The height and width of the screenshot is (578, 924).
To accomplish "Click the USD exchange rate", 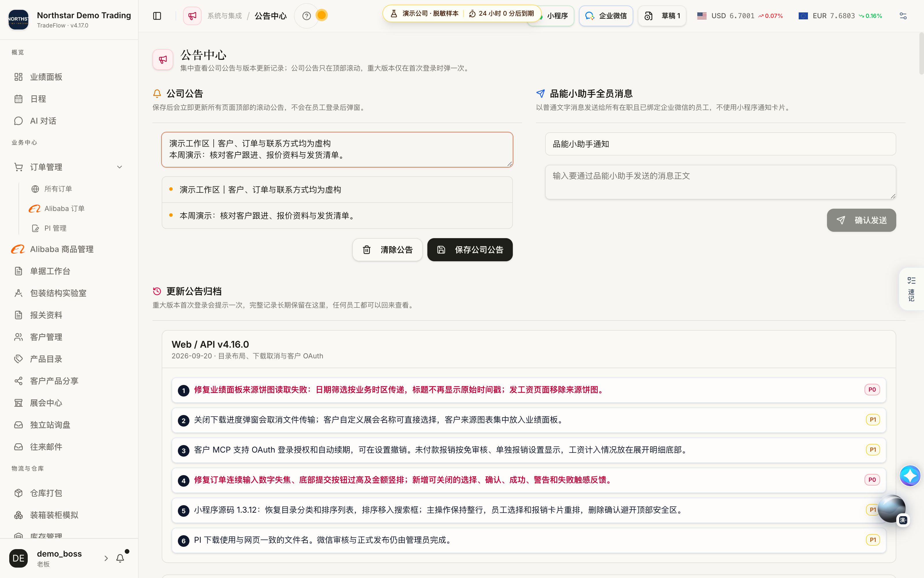I will point(740,16).
